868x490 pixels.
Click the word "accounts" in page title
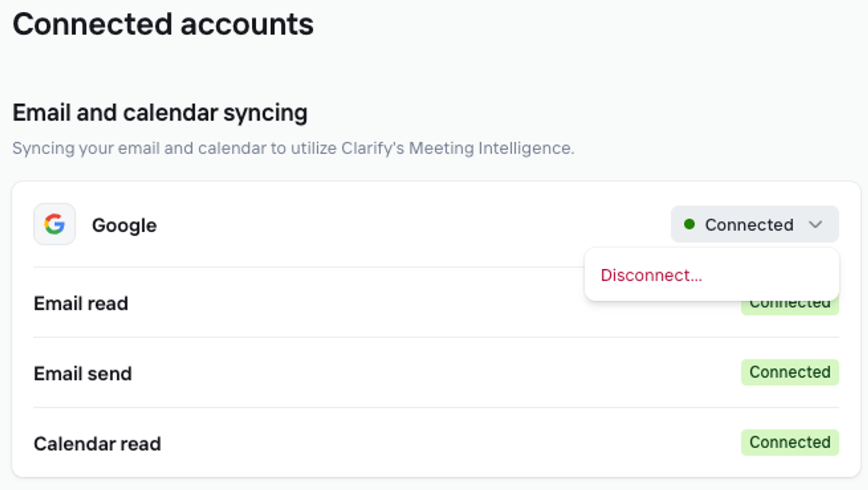tap(247, 25)
